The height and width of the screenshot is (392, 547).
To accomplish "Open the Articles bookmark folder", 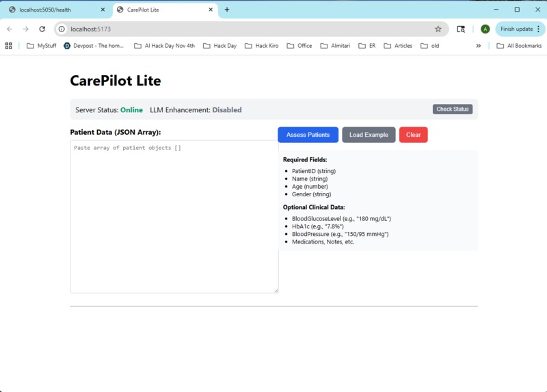I will point(398,46).
